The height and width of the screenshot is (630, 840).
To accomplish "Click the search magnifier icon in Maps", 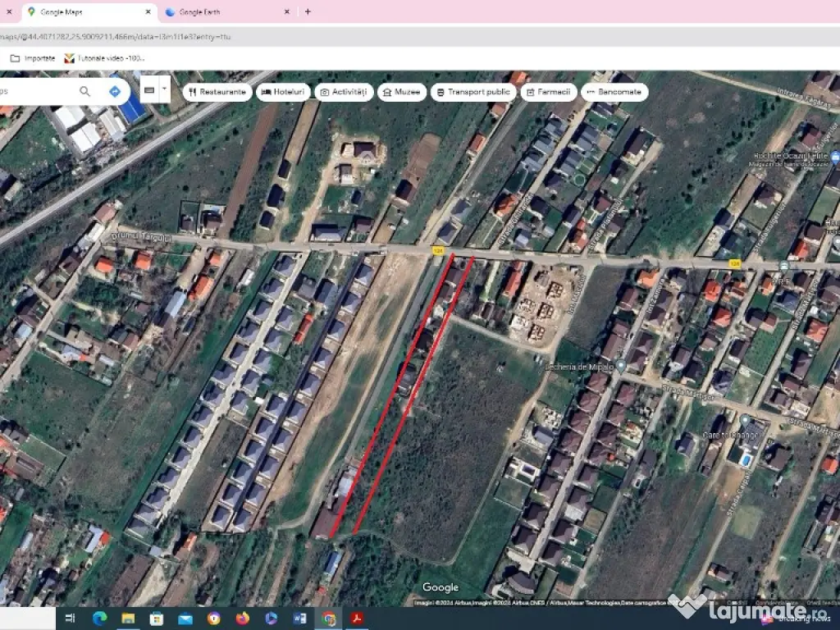I will click(85, 91).
